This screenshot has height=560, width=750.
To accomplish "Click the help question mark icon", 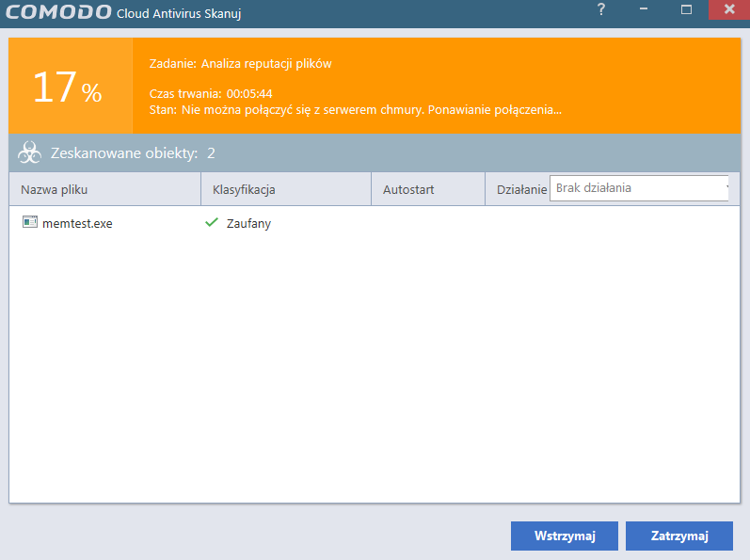I will [601, 10].
